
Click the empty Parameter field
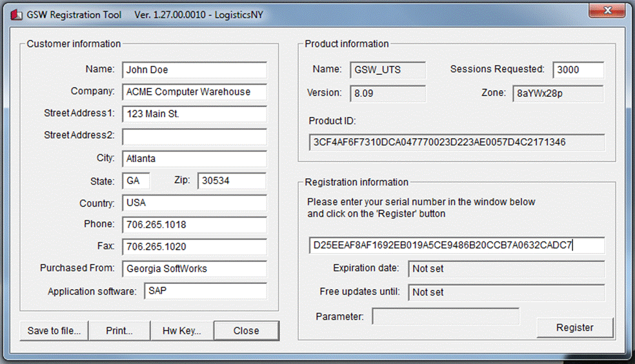click(445, 316)
